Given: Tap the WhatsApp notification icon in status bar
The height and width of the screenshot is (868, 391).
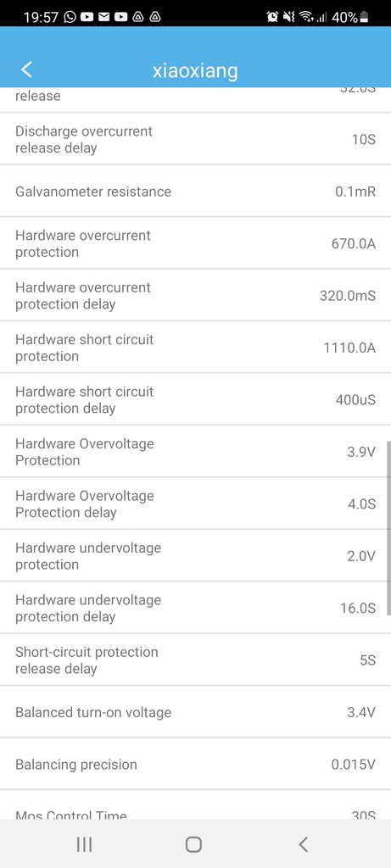Looking at the screenshot, I should point(70,17).
